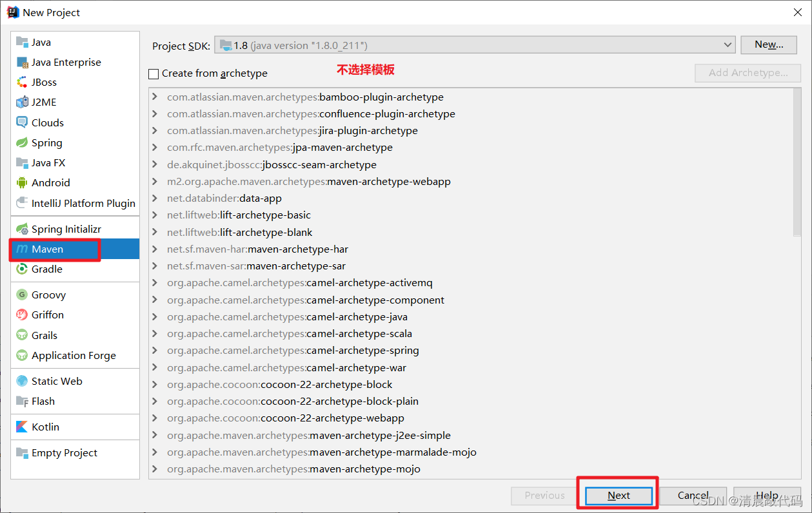Click the IntelliJ Platform Plugin icon

pos(22,203)
